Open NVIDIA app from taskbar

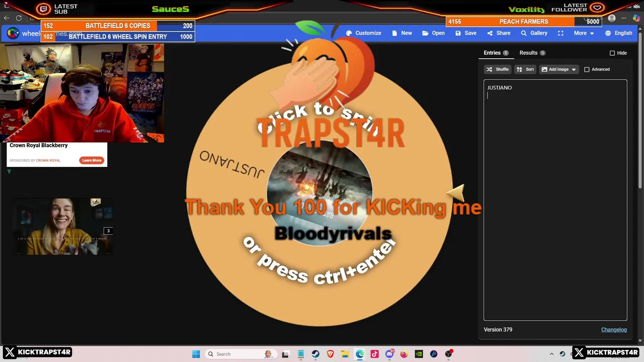click(419, 354)
